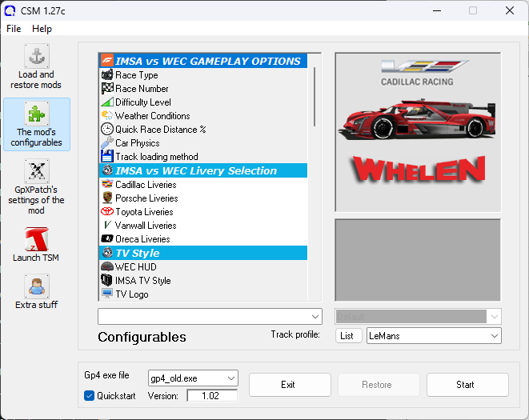Image resolution: width=529 pixels, height=420 pixels.
Task: Click the track profile List button
Action: (x=348, y=336)
